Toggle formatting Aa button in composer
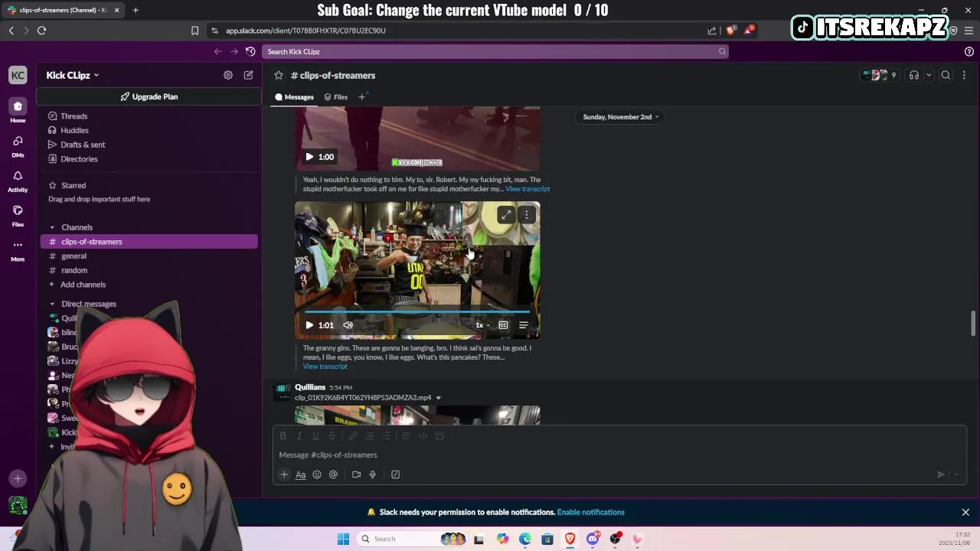 pos(301,474)
